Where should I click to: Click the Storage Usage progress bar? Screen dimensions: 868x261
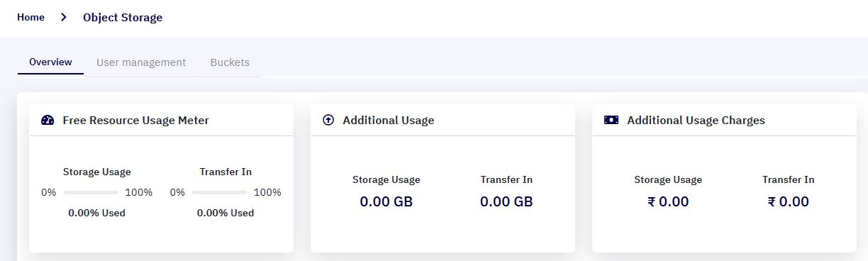coord(91,192)
